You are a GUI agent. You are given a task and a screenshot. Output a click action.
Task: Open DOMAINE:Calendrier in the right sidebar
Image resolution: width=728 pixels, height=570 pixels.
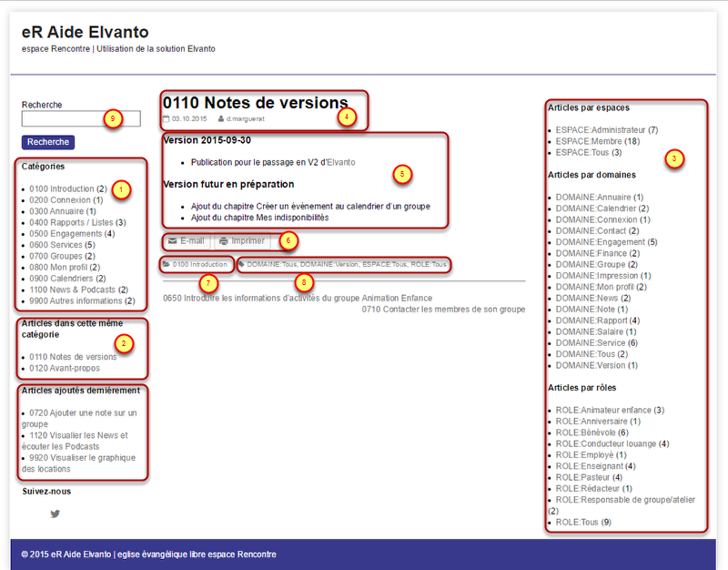pyautogui.click(x=600, y=208)
